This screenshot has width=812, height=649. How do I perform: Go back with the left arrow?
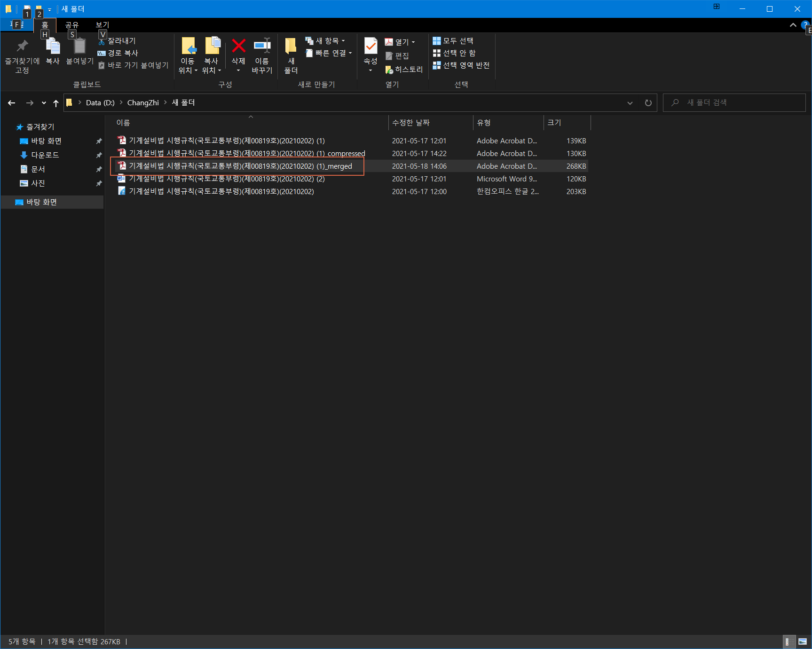click(x=12, y=103)
